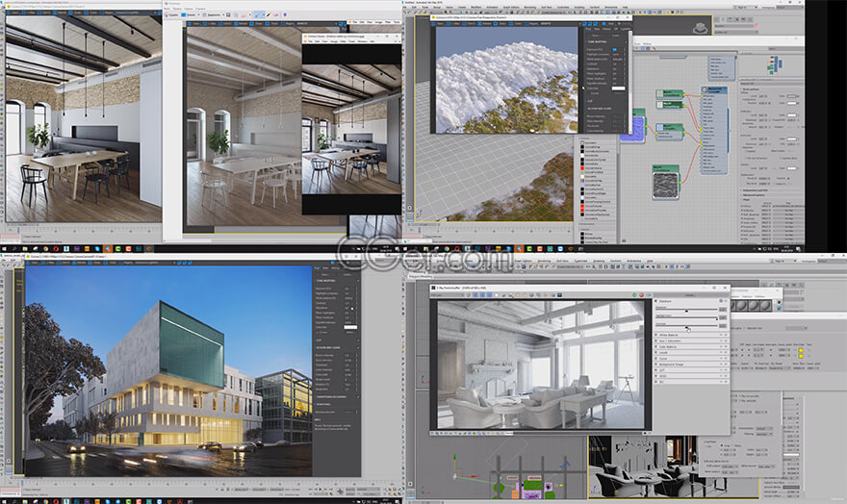Open Utilities tab in top-right command panel

point(753,18)
